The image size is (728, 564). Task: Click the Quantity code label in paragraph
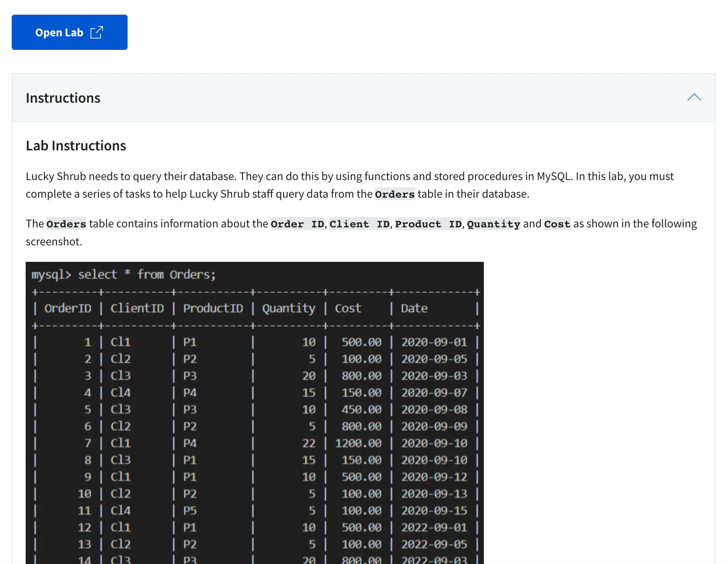click(x=493, y=224)
